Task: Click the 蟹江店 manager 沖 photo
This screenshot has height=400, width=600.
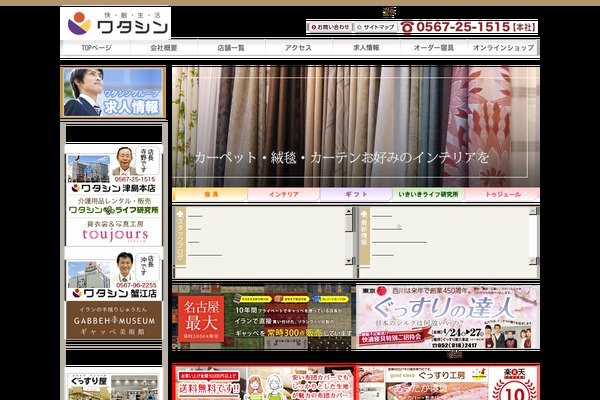Action: [x=124, y=267]
